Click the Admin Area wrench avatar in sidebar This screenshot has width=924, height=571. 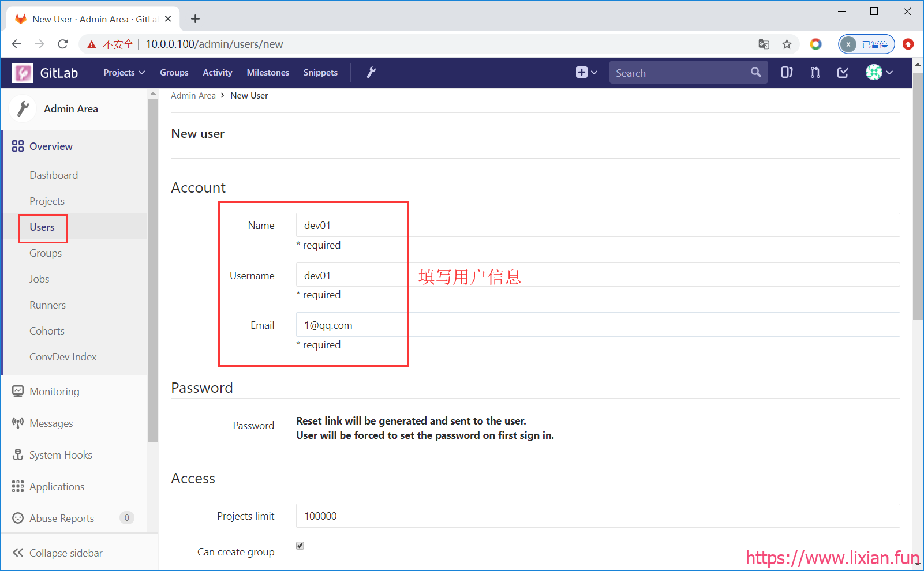[23, 108]
